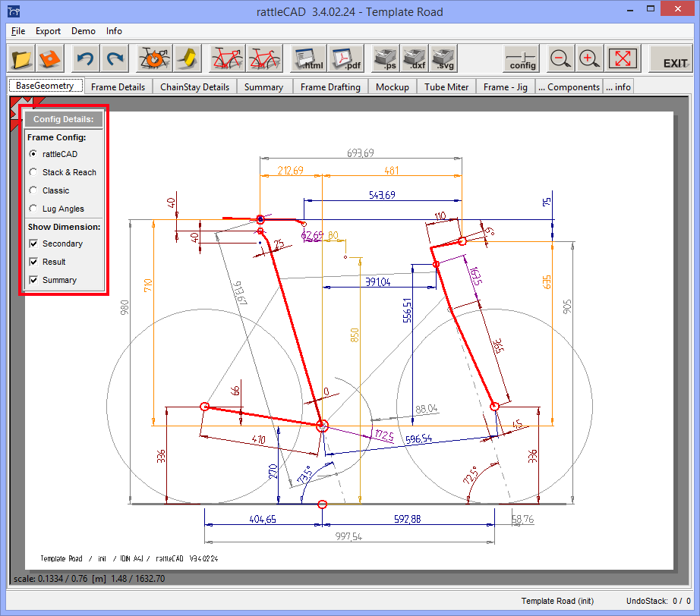Screen dimensions: 700x616
Task: Open the File menu
Action: pos(18,31)
